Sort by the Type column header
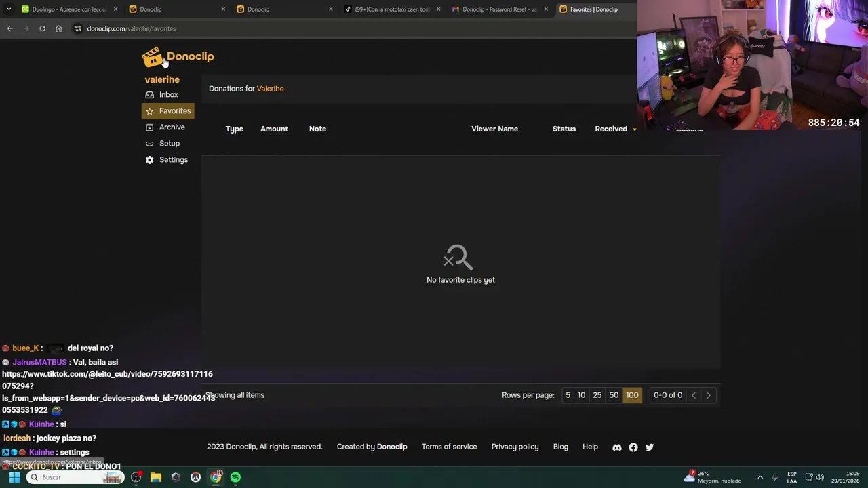This screenshot has height=488, width=868. pyautogui.click(x=234, y=129)
